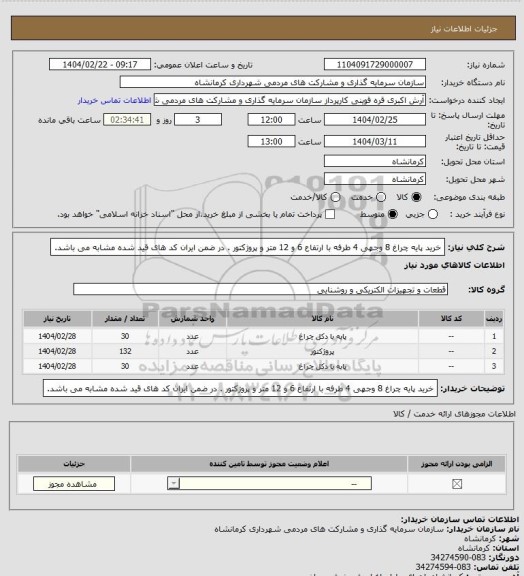Click the جزئیات column header in permits table

point(74,464)
